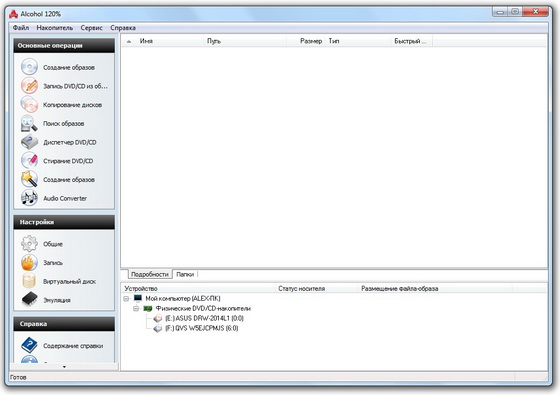
Task: Open the Файл menu
Action: pyautogui.click(x=21, y=28)
